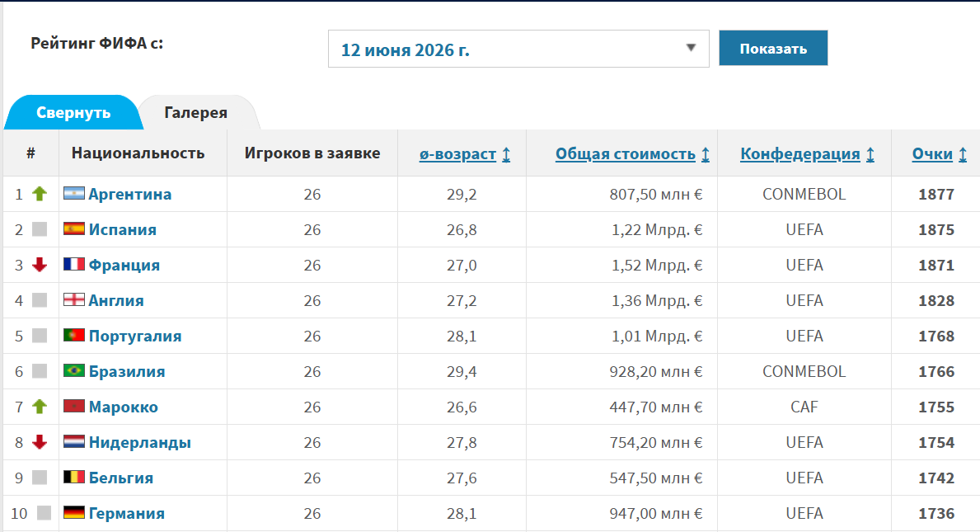
Task: Click the 754,20 млн € value
Action: pos(656,443)
